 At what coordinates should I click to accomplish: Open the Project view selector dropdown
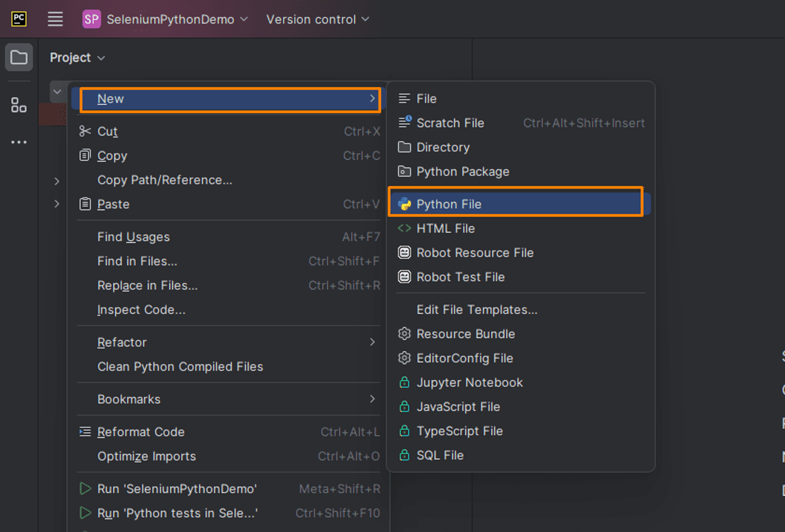click(x=77, y=58)
